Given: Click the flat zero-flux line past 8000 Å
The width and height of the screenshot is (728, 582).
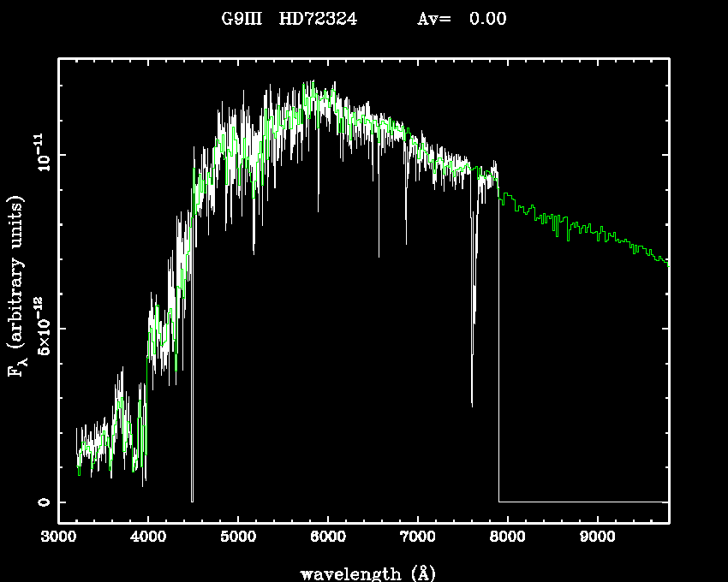Looking at the screenshot, I should pos(582,502).
